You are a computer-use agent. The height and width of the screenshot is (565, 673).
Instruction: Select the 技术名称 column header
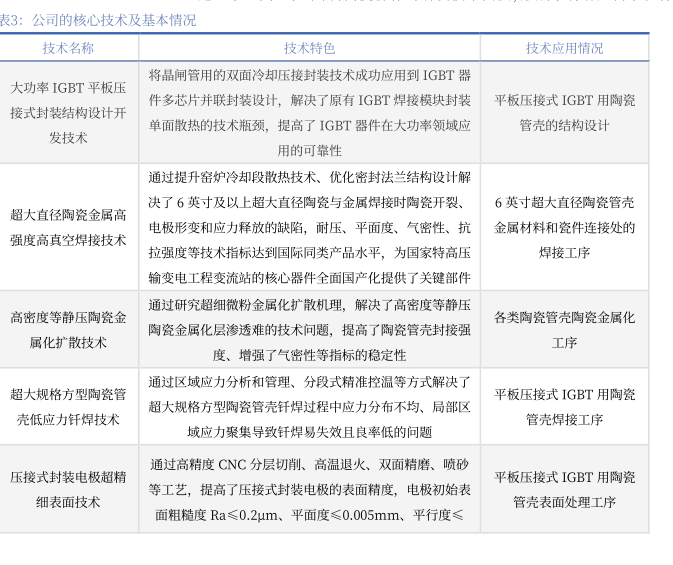(x=68, y=48)
